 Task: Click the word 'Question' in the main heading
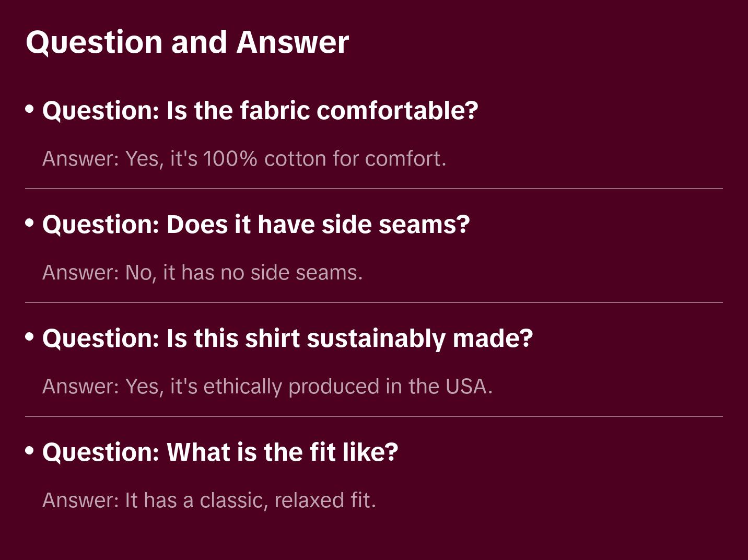(x=94, y=42)
